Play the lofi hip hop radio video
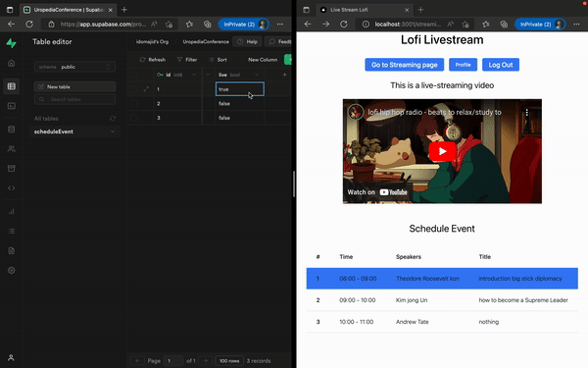The image size is (588, 368). click(443, 151)
